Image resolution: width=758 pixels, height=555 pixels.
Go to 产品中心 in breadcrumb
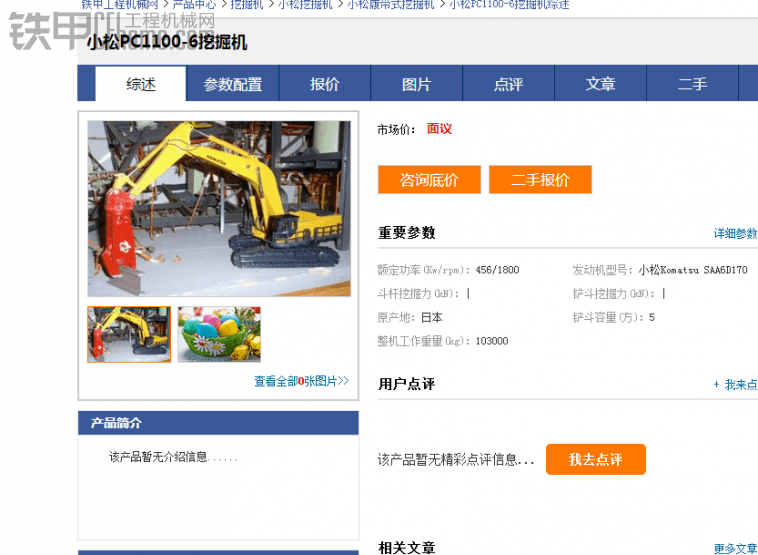[194, 5]
